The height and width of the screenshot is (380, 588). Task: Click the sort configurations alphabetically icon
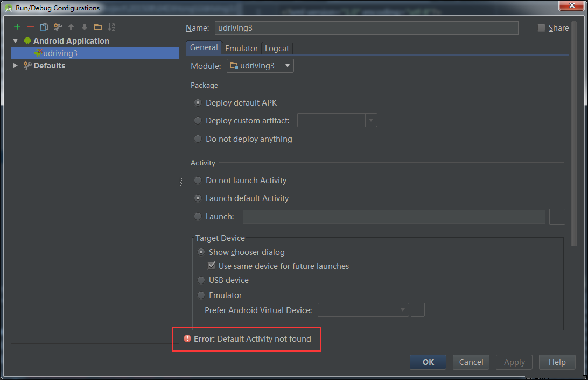coord(111,27)
